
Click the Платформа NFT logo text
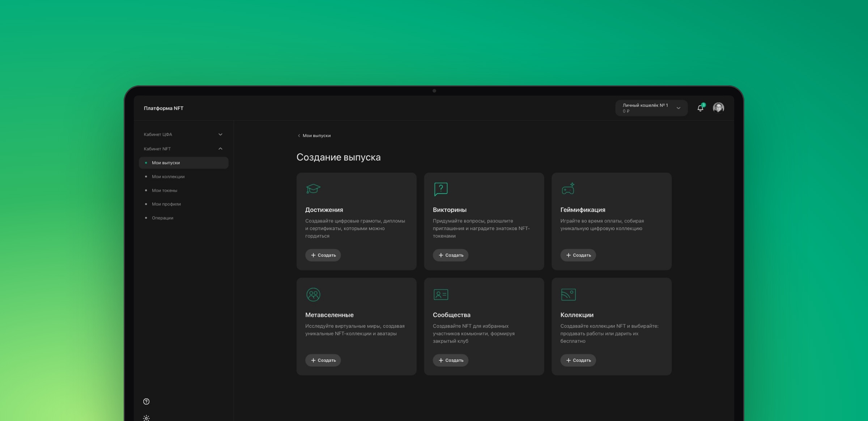tap(163, 108)
